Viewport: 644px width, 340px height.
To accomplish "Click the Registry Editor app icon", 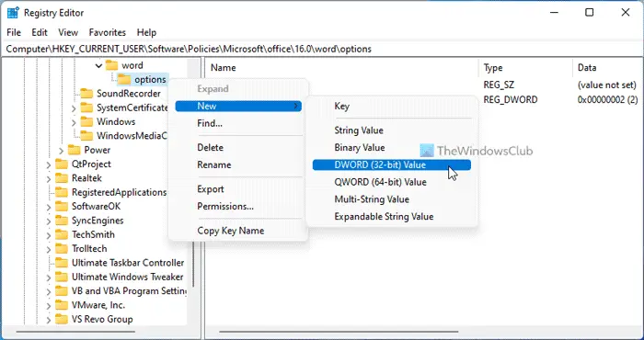I will (13, 13).
